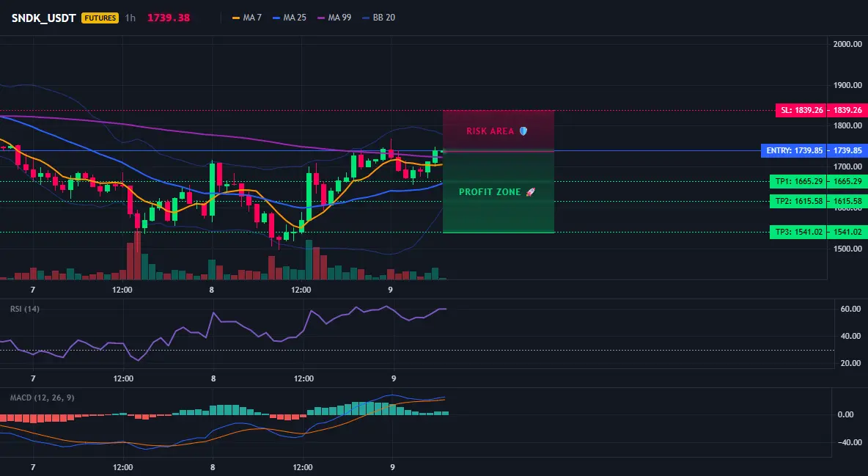Click the ENTRY: 1739.85 price label
This screenshot has width=868, height=476.
[x=795, y=151]
